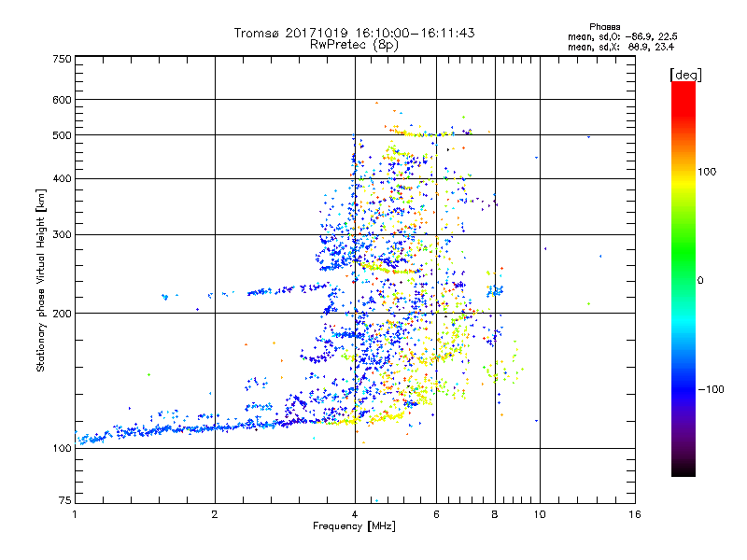Click the x-axis tick label '1'
Image resolution: width=747 pixels, height=560 pixels.
[x=75, y=514]
